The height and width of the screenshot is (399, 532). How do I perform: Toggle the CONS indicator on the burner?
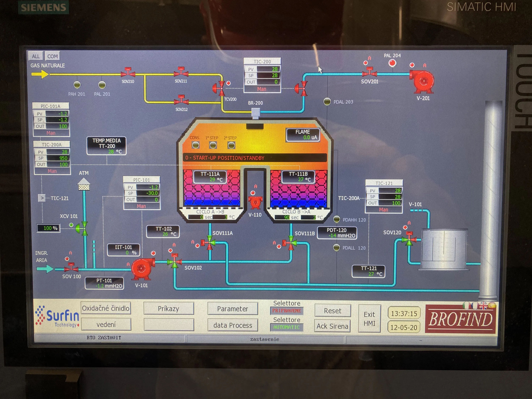click(x=195, y=145)
